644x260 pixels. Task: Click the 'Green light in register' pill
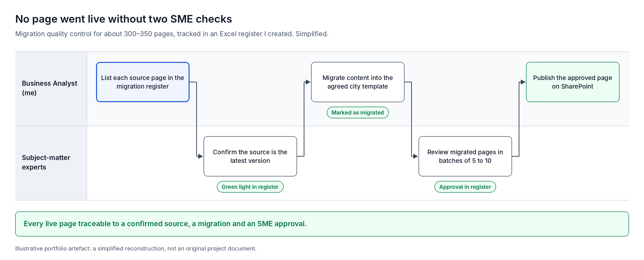[x=250, y=187]
